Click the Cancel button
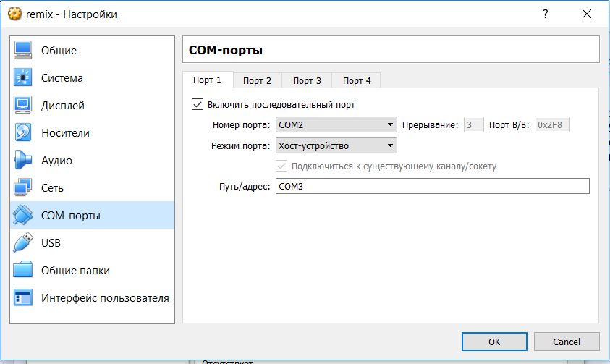The image size is (610, 364). tap(567, 342)
